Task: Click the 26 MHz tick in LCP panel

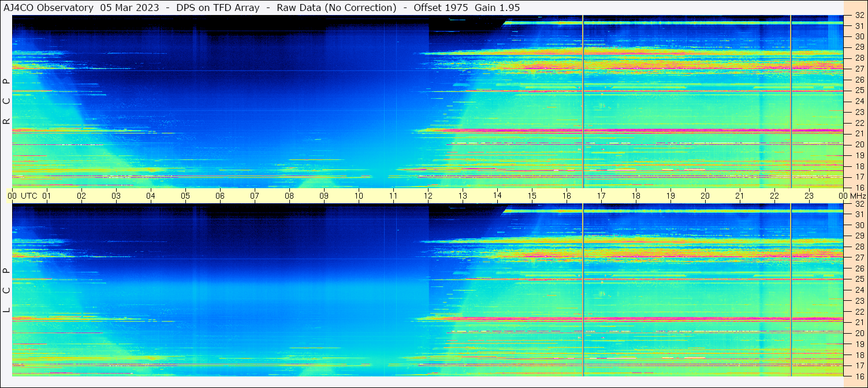Action: coord(859,268)
